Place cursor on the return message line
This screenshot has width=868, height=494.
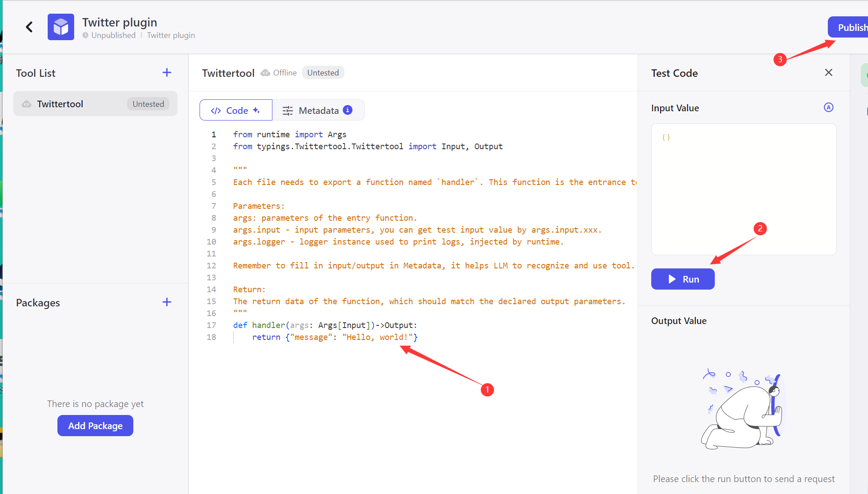pos(335,337)
